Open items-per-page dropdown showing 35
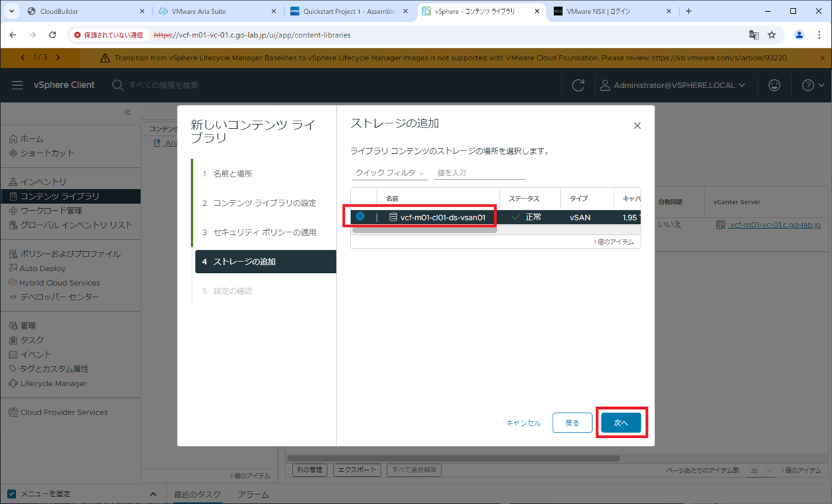The image size is (832, 504). [760, 471]
